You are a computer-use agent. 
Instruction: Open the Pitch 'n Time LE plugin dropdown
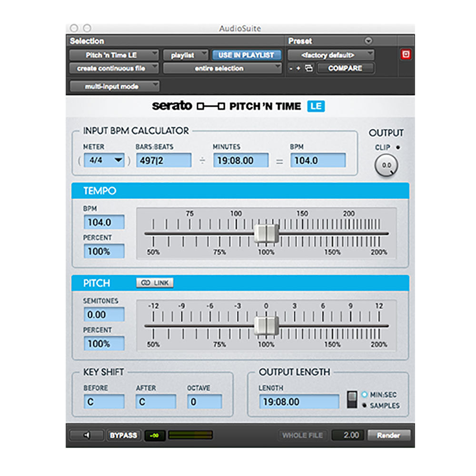(x=114, y=55)
